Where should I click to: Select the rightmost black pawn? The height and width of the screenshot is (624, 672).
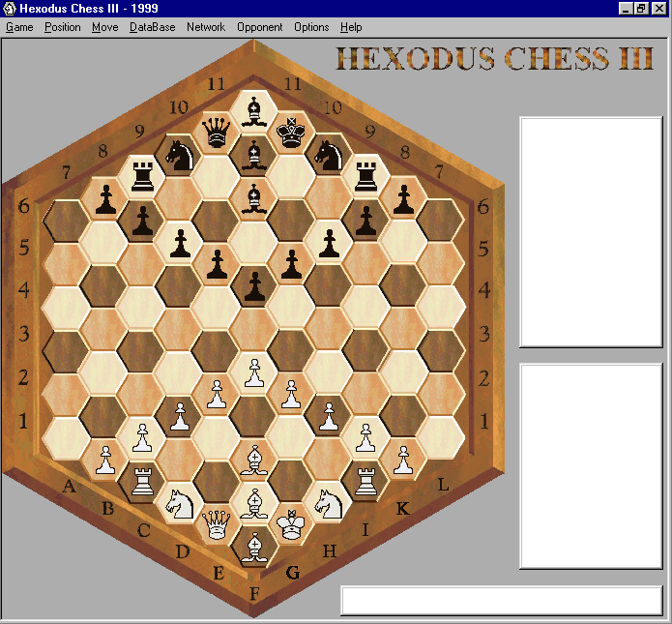(403, 199)
